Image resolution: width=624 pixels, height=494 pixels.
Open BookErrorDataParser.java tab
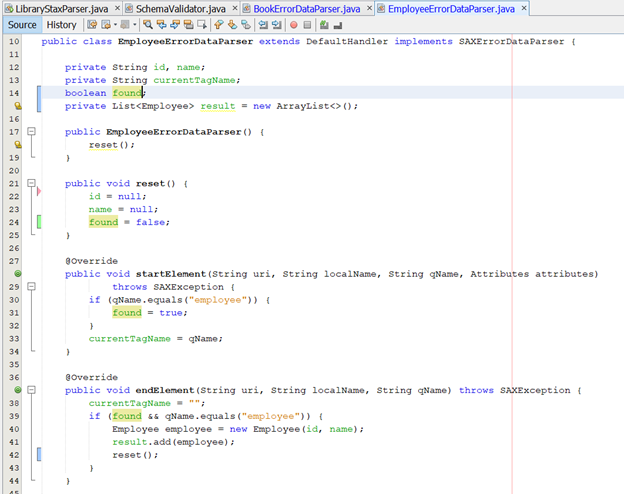tap(307, 9)
